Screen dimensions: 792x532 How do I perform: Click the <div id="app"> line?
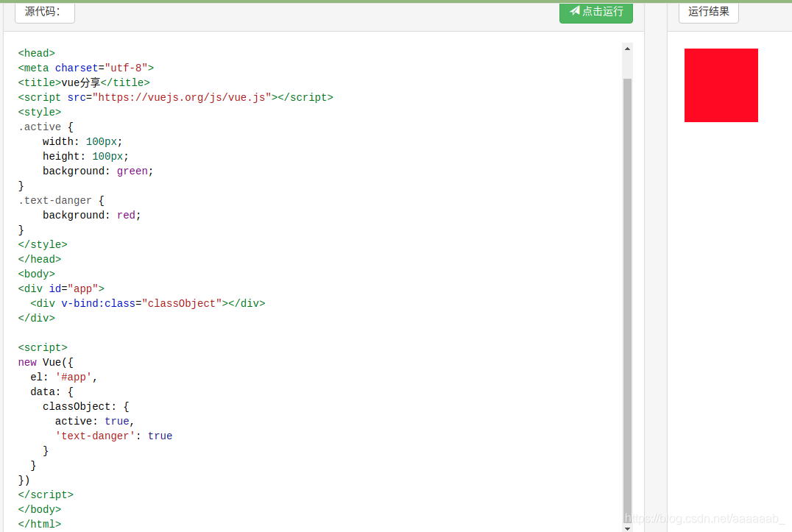tap(61, 288)
